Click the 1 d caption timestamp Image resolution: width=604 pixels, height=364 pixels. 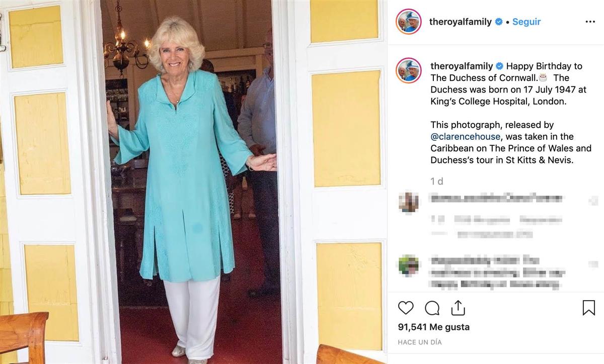pyautogui.click(x=437, y=181)
